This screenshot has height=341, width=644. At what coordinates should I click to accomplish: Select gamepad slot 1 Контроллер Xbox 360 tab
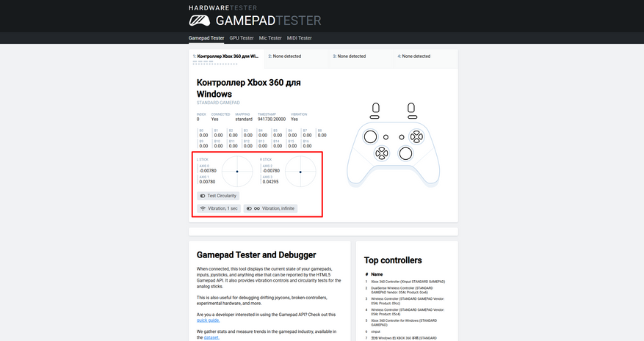click(226, 59)
